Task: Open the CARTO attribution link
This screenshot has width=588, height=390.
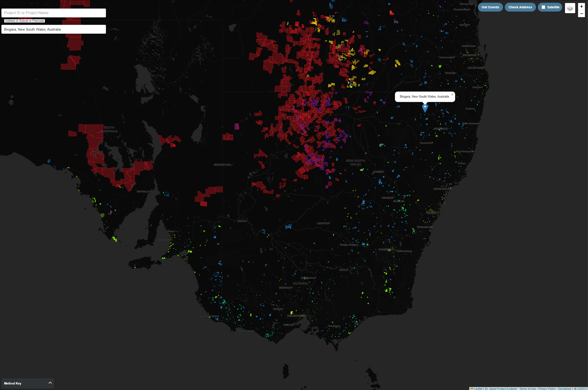Action: (x=582, y=389)
